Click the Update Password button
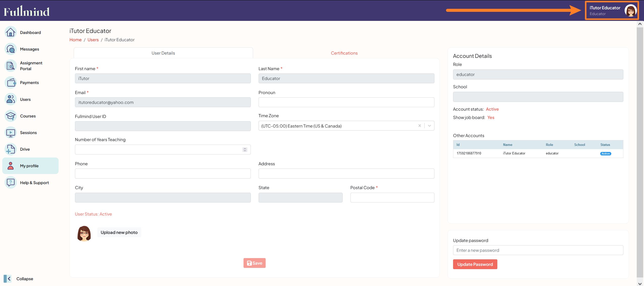Screen dimensions: 644x286 coord(475,264)
